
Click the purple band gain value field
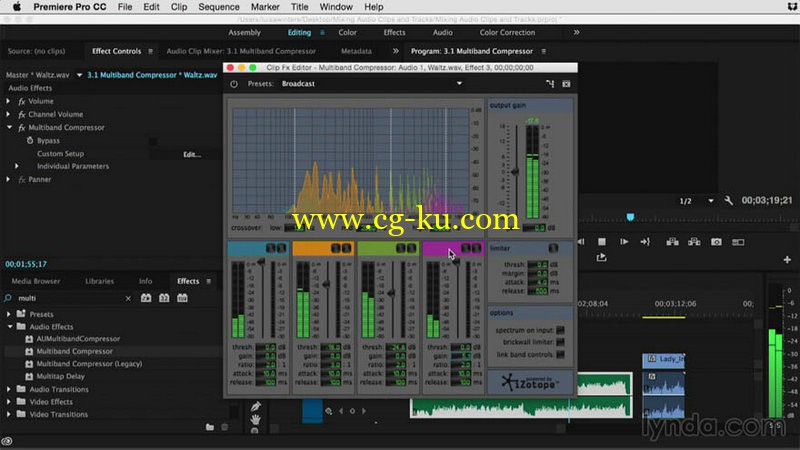pos(461,356)
